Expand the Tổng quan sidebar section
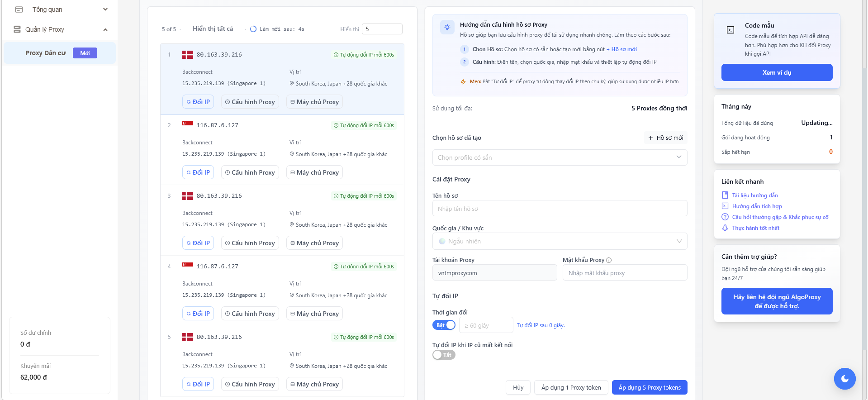868x400 pixels. click(105, 10)
